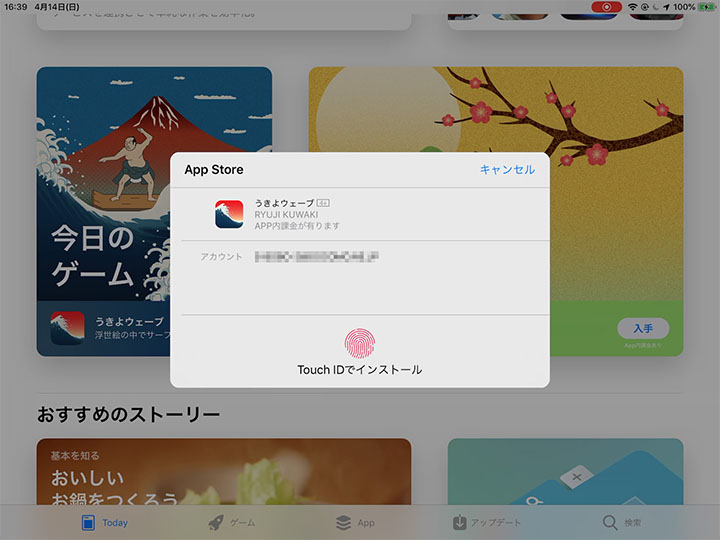Click the RYUJI KUWAKI developer name
Viewport: 720px width, 540px height.
click(286, 214)
